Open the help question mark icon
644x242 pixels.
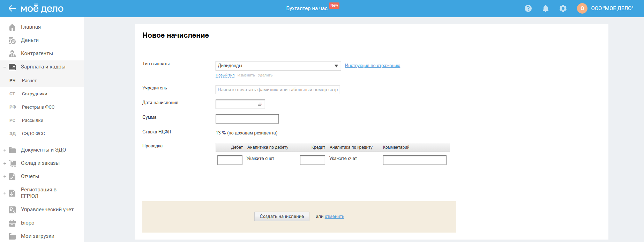click(528, 8)
